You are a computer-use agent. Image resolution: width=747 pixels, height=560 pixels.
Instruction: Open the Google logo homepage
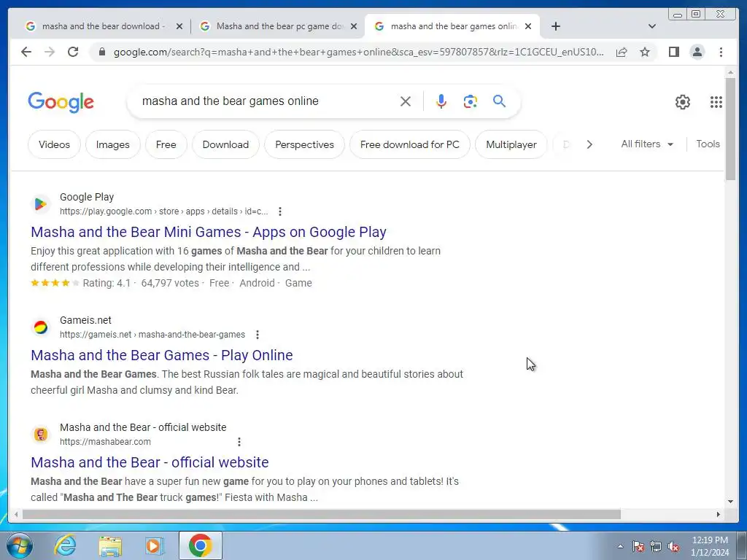point(61,102)
